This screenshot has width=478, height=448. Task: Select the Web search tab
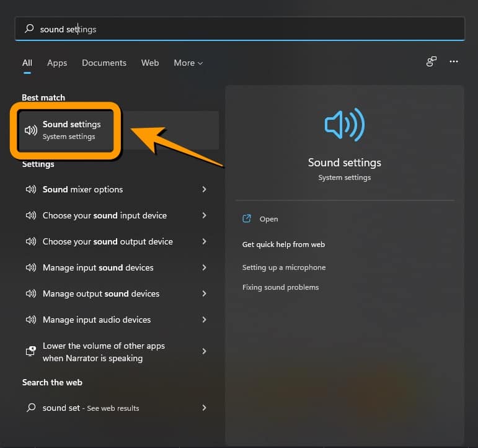tap(150, 63)
